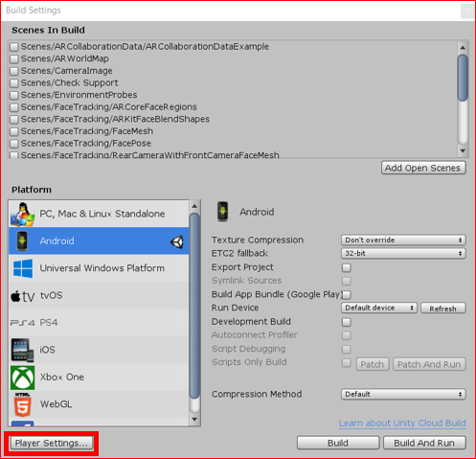Image resolution: width=476 pixels, height=459 pixels.
Task: Choose the tvOS platform
Action: click(x=99, y=295)
